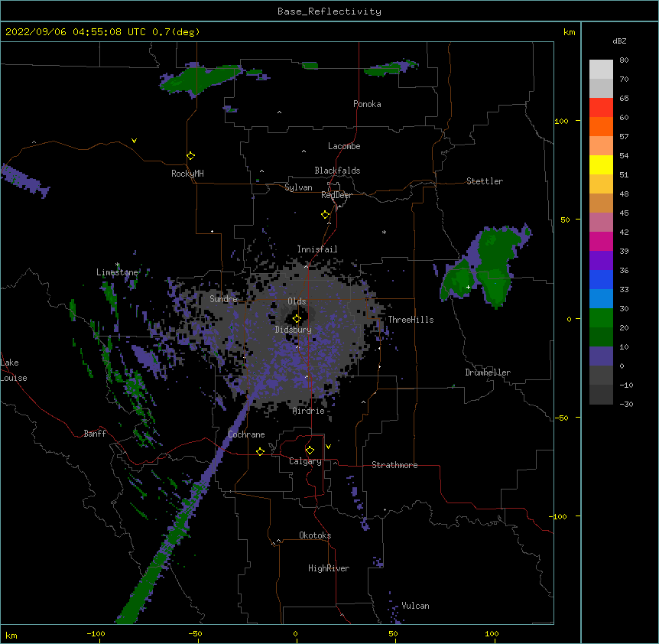This screenshot has height=644, width=659.
Task: Select the Didsbury city label
Action: click(x=294, y=330)
